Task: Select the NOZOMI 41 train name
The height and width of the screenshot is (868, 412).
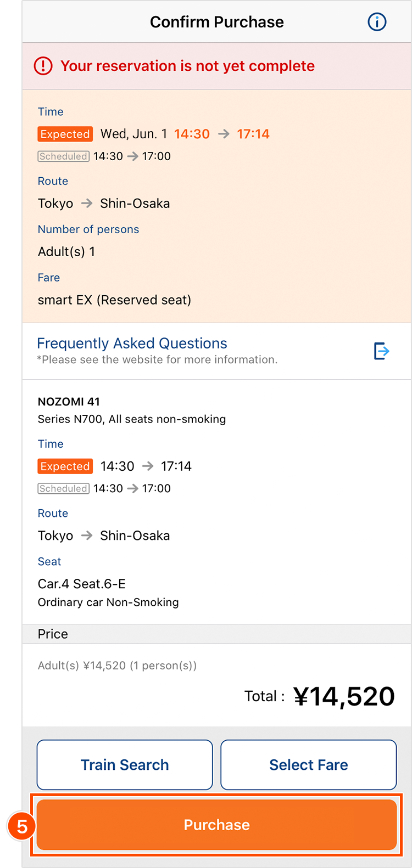Action: [x=69, y=402]
